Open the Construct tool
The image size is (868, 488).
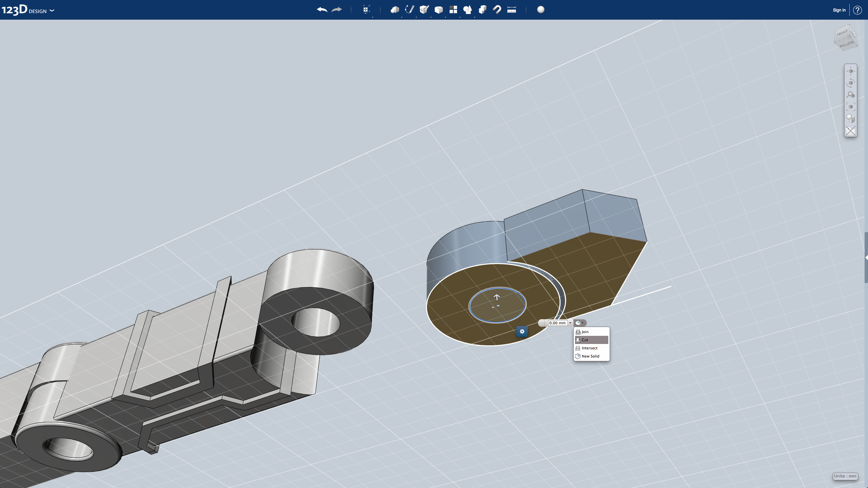pos(424,10)
